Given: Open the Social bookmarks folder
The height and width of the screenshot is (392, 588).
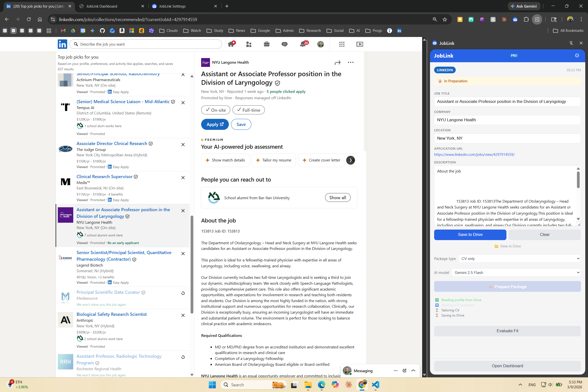Looking at the screenshot, I should 335,31.
